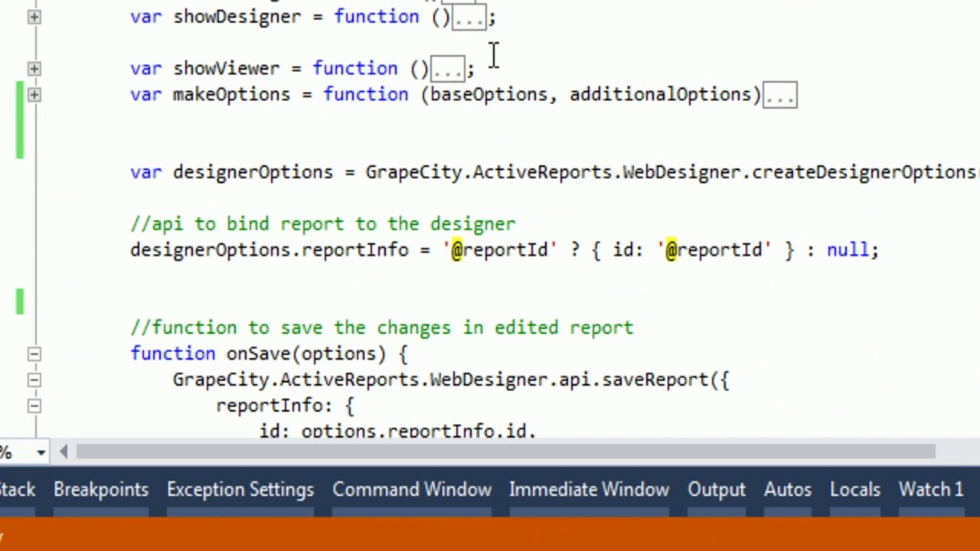Click the createDesignerOptions method call

click(x=865, y=172)
